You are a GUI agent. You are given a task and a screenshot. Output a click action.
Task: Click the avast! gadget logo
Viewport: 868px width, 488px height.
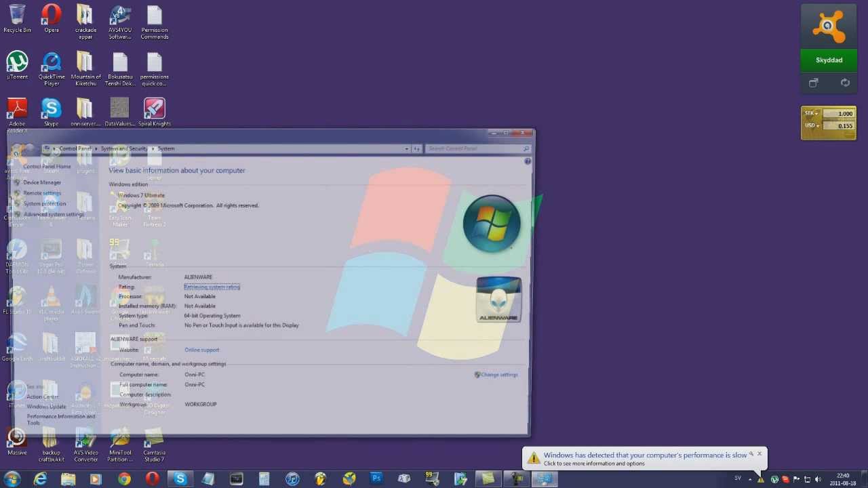pyautogui.click(x=829, y=26)
